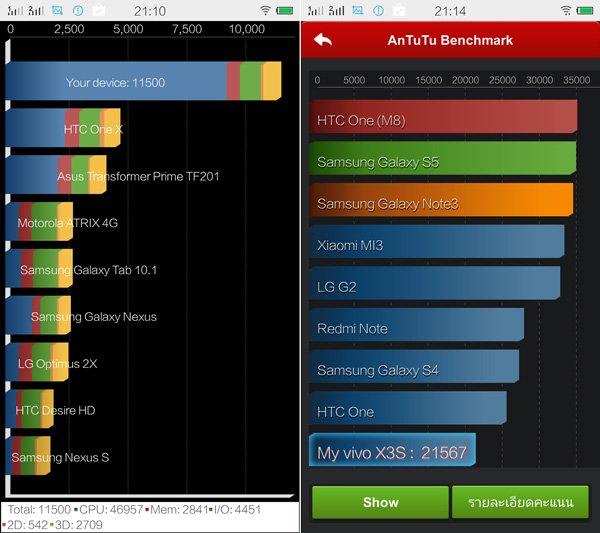This screenshot has width=600, height=533.
Task: Tap the battery icon on left screen status bar
Action: pyautogui.click(x=285, y=10)
